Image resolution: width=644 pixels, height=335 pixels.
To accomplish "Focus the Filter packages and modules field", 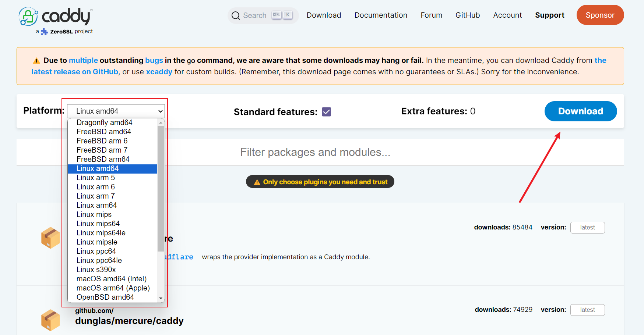I will (x=320, y=152).
